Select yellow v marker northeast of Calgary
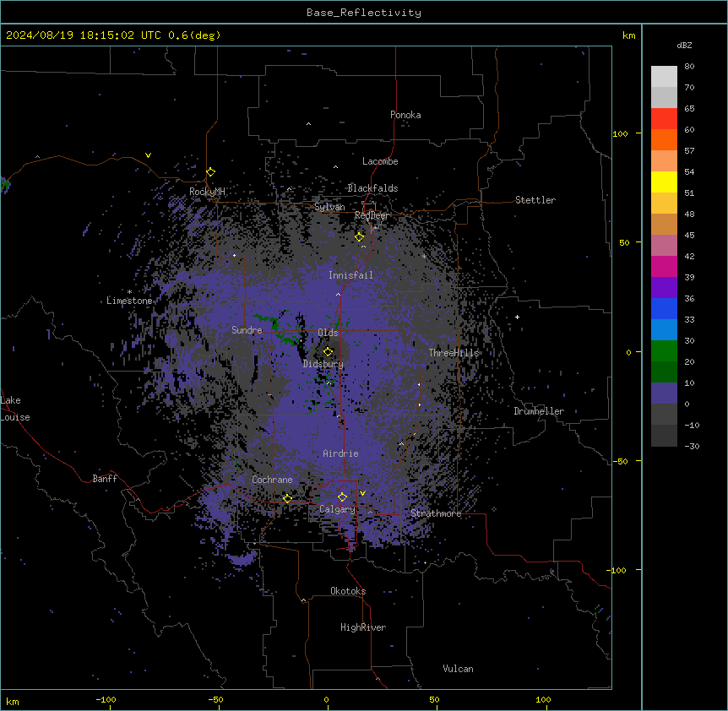 pyautogui.click(x=362, y=493)
